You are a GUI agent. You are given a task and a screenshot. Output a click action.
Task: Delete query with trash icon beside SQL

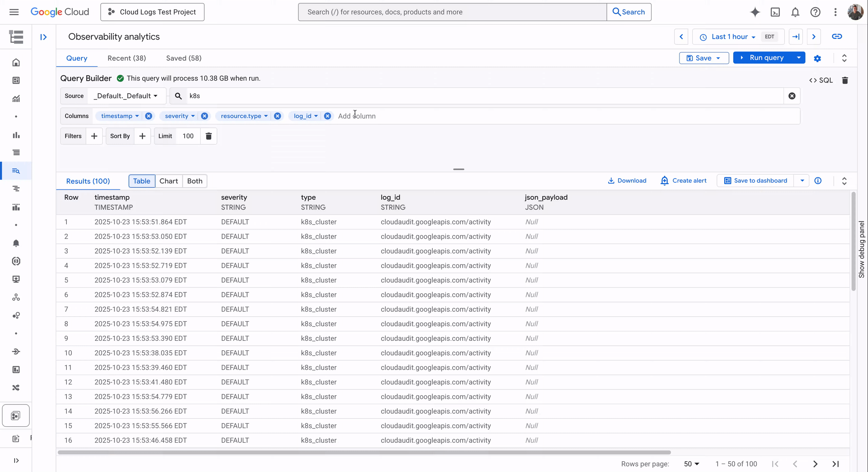click(x=845, y=80)
